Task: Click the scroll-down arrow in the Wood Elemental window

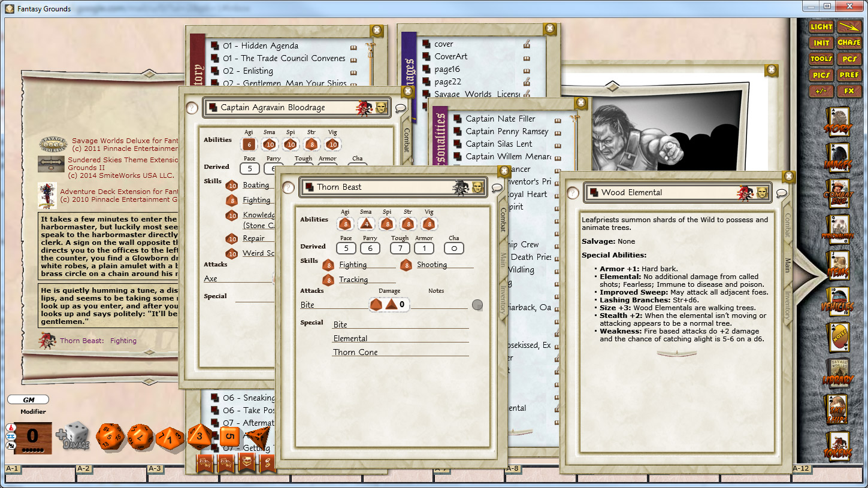Action: click(677, 353)
